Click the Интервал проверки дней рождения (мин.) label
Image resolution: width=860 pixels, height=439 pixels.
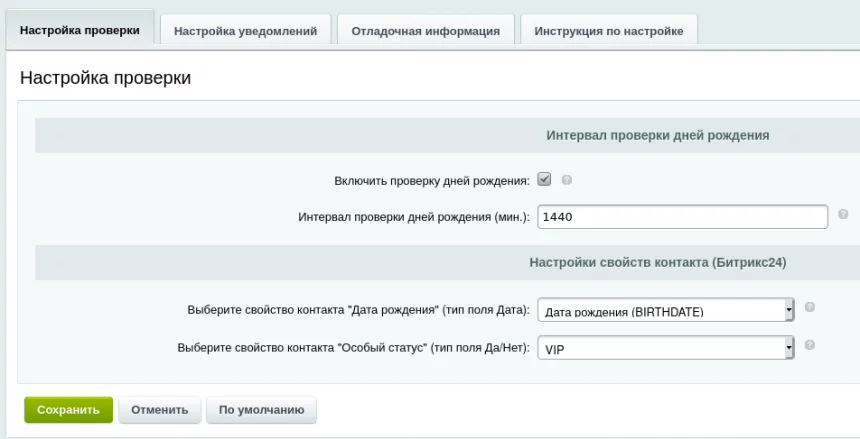point(414,217)
